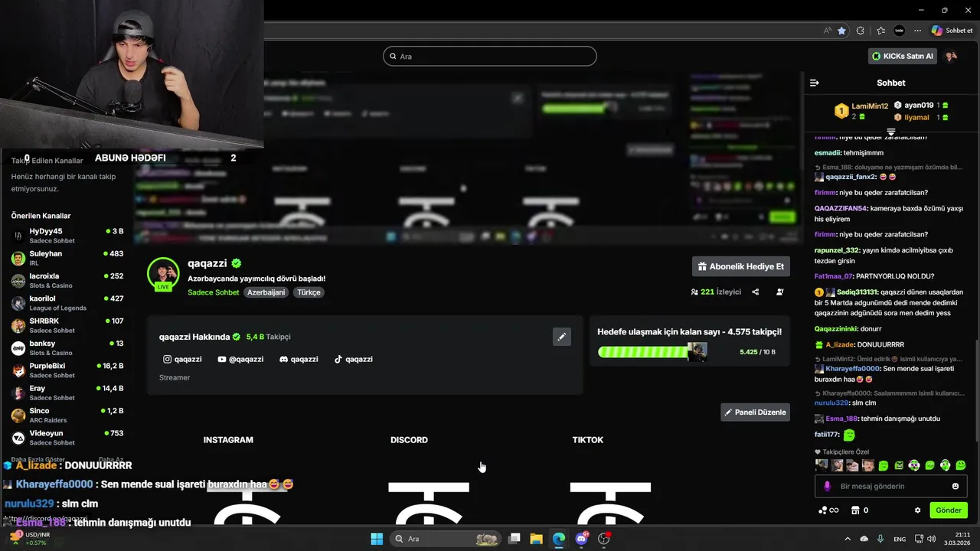Open chat settings gear icon

coord(917,510)
